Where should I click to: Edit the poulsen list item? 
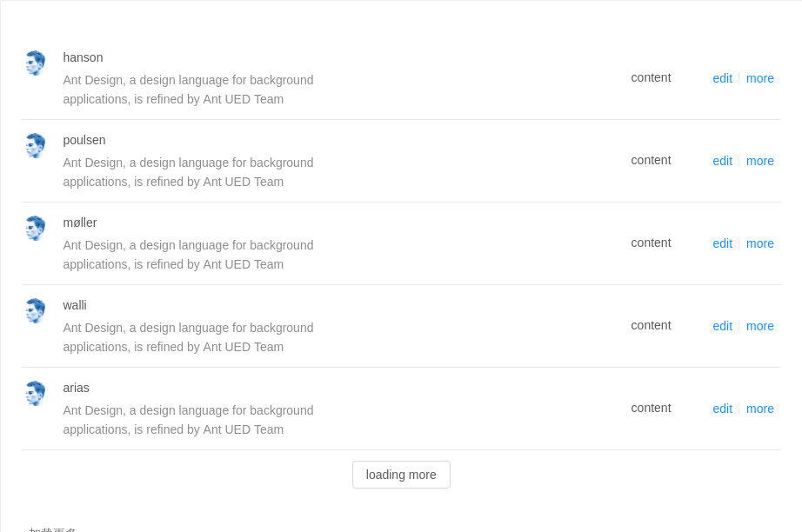(722, 161)
